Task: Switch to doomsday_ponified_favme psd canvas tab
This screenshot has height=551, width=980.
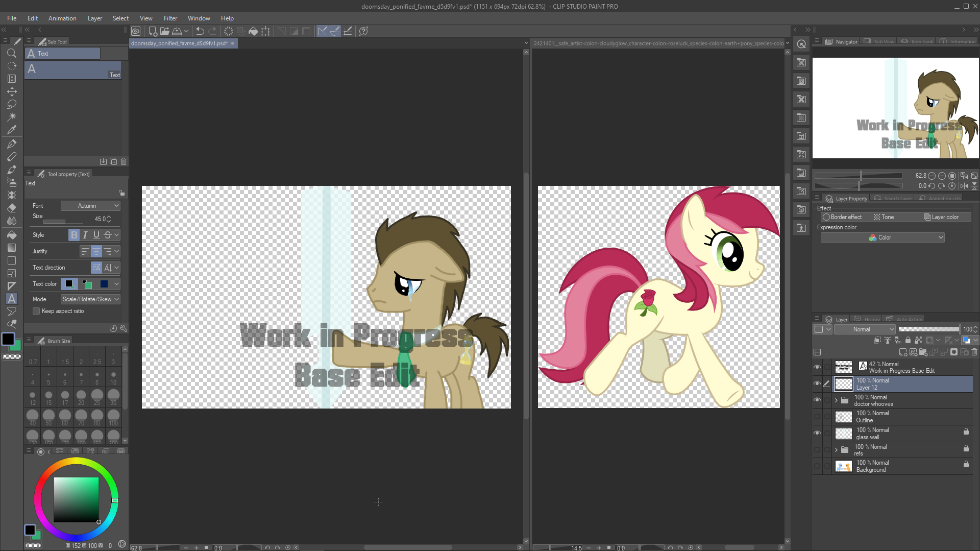Action: 183,43
